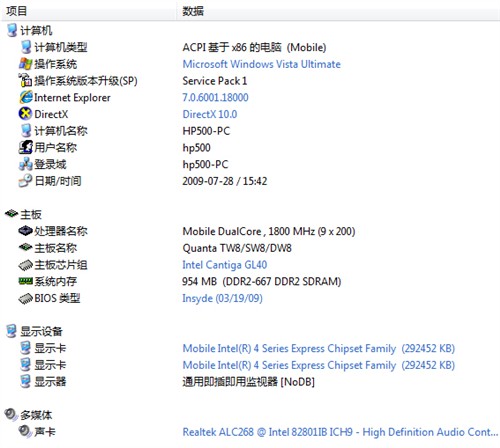Click the second 显示卡 row icon
Viewport: 500px width, 448px height.
(x=25, y=364)
